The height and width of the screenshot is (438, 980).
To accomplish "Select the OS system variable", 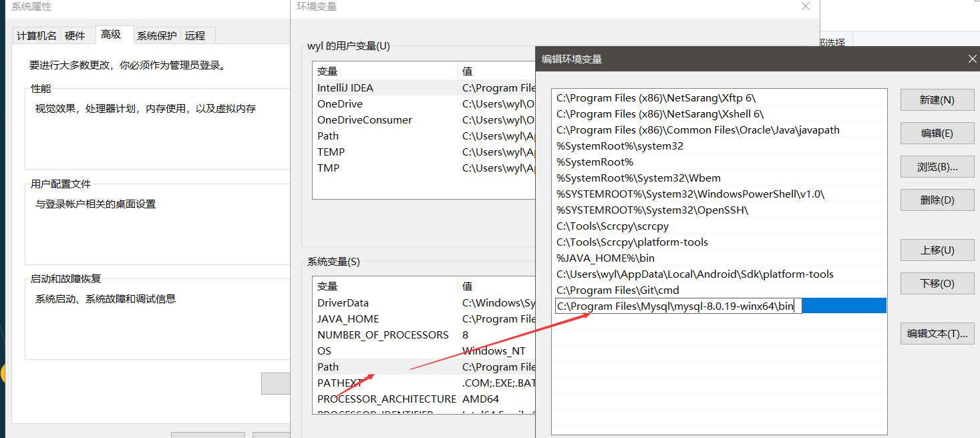I will point(424,351).
